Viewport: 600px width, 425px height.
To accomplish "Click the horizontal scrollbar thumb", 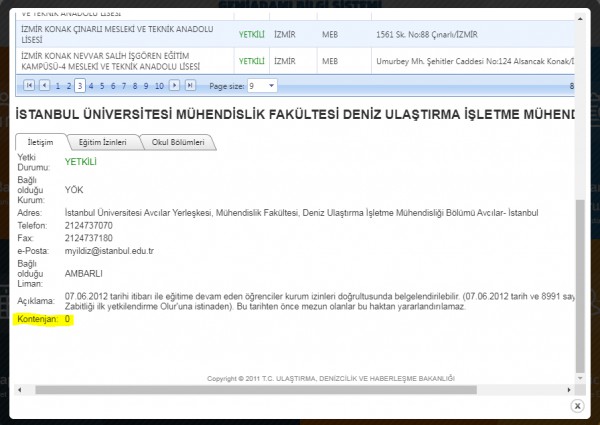I will (256, 390).
